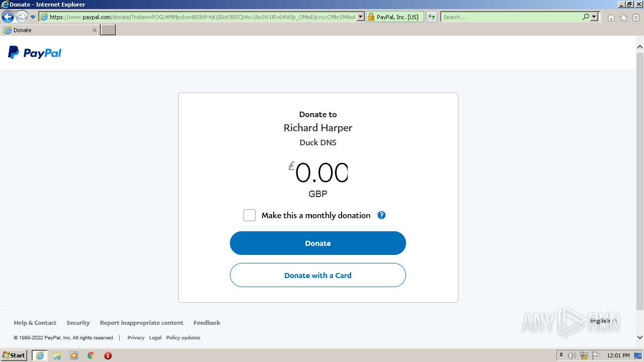The width and height of the screenshot is (644, 362).
Task: Click the donation amount field
Action: [318, 173]
